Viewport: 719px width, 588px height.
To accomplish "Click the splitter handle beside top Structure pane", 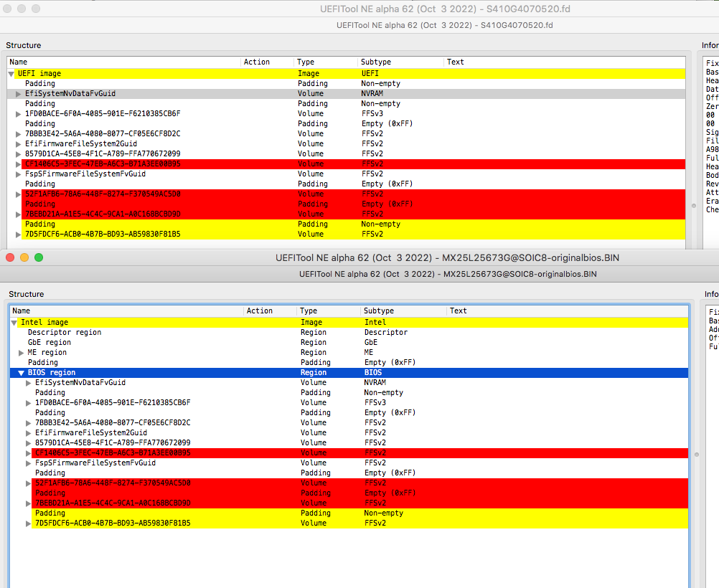I will 694,206.
